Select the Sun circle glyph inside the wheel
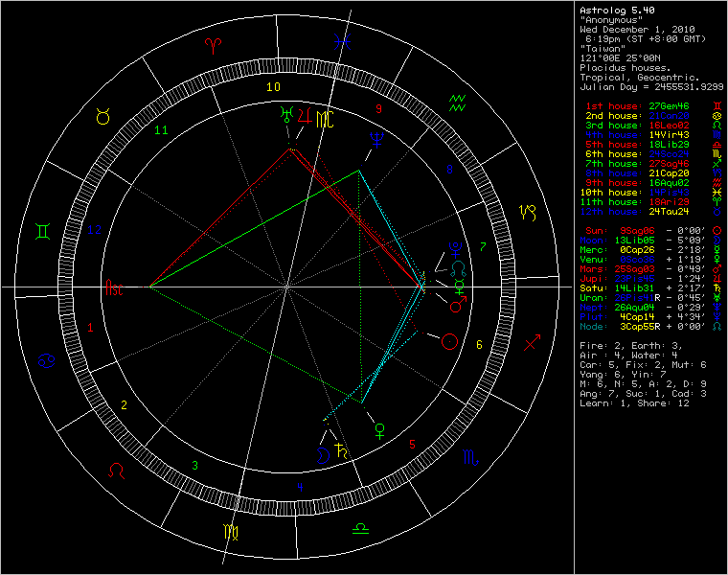This screenshot has width=728, height=575. (x=449, y=342)
